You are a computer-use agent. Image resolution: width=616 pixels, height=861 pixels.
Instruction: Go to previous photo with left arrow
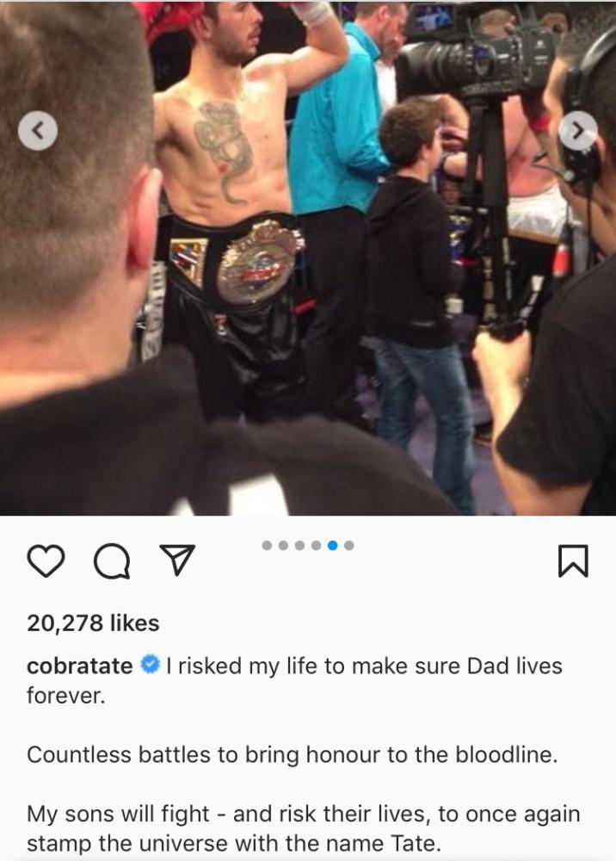point(37,131)
